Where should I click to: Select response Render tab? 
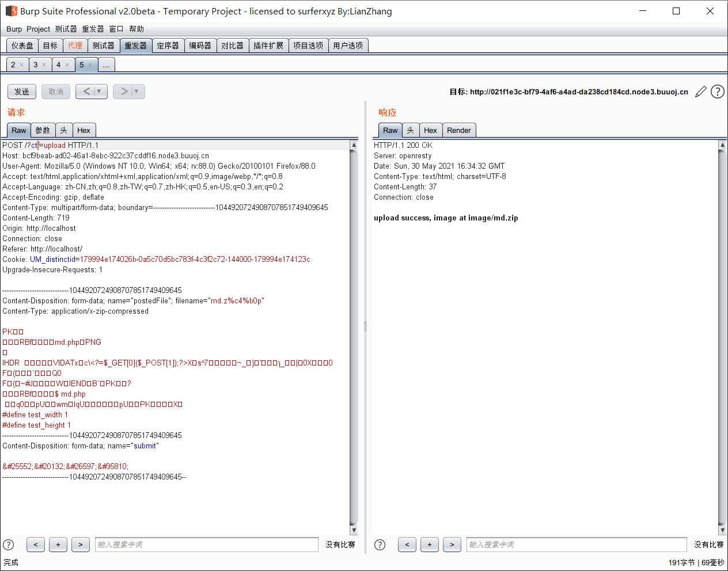coord(459,131)
